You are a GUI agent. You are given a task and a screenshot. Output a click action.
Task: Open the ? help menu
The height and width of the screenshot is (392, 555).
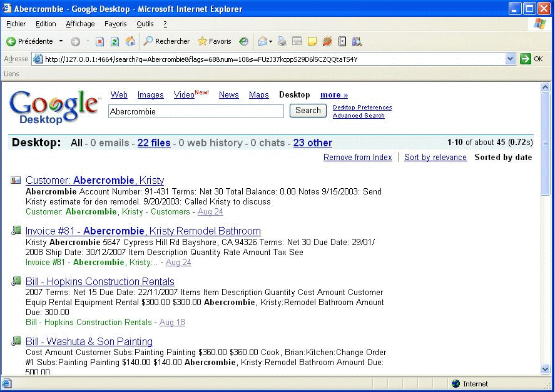[165, 24]
